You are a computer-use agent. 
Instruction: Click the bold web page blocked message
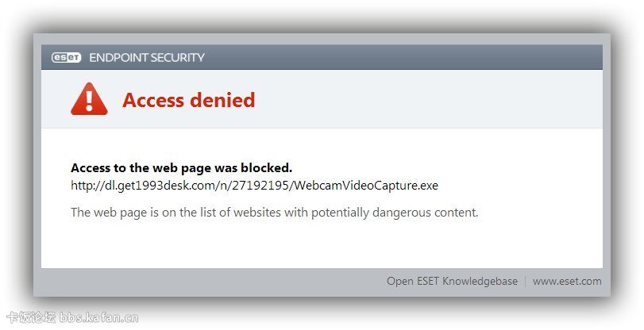[x=182, y=168]
